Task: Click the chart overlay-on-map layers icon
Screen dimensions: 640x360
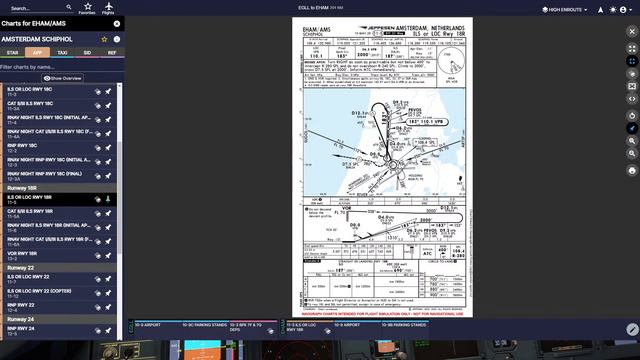Action: pos(632,74)
